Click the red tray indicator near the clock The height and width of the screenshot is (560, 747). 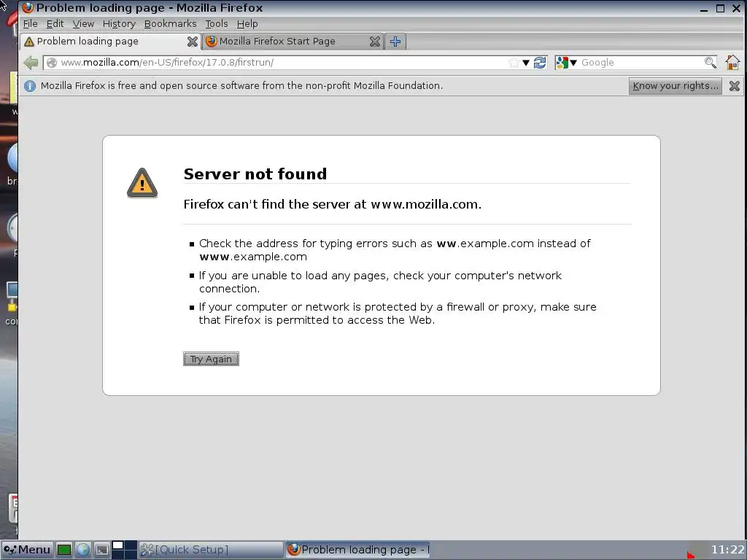pos(691,555)
